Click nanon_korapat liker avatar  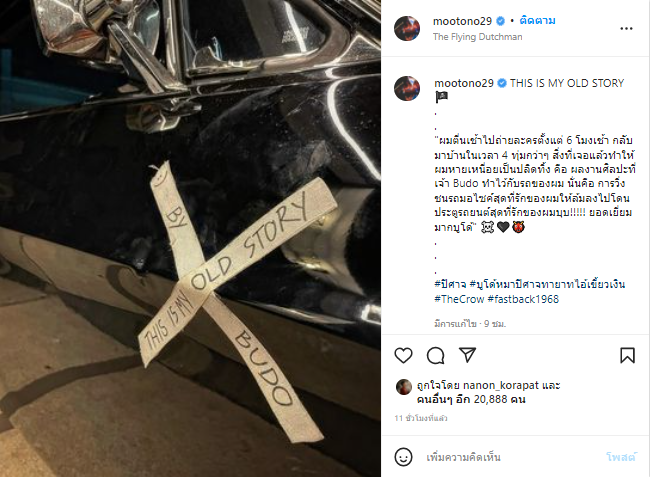[404, 387]
